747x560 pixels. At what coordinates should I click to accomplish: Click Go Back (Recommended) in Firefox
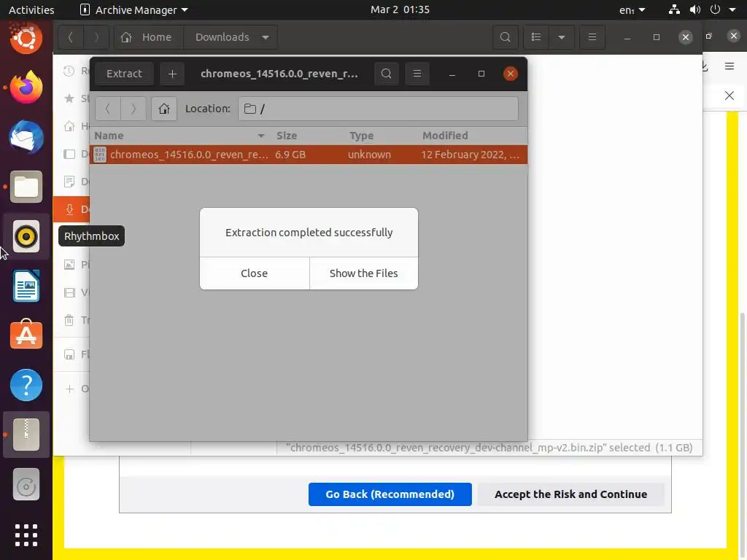pyautogui.click(x=390, y=494)
